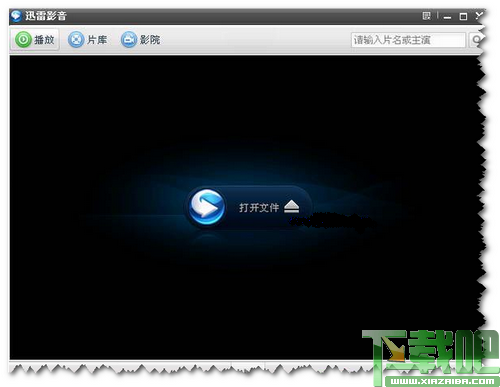Click the eject icon next to 打开文件

291,207
